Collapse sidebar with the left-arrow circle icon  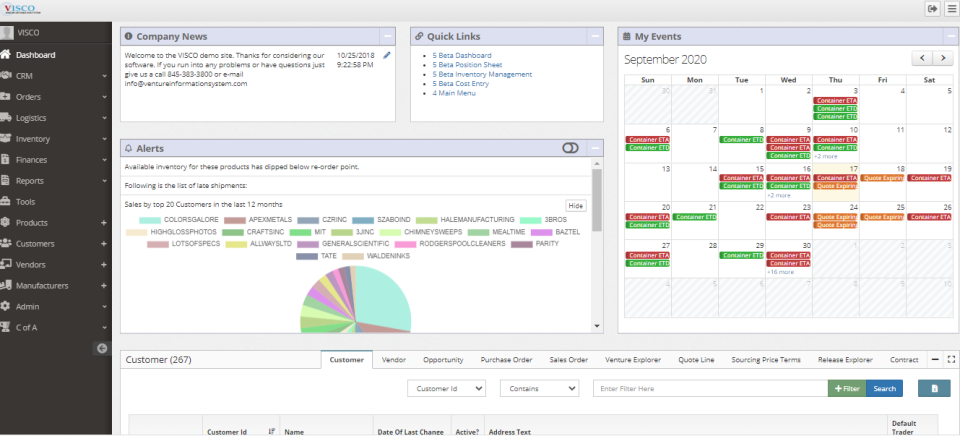coord(103,348)
